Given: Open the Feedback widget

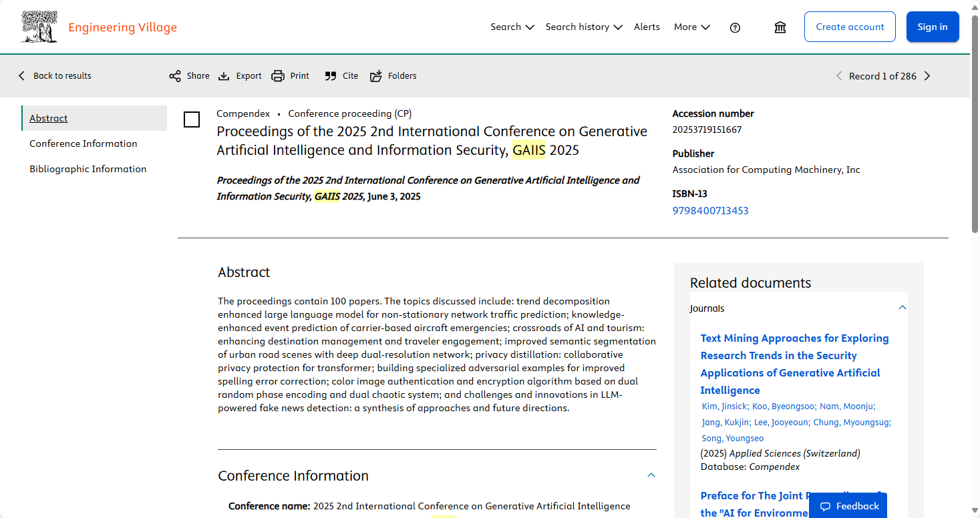Looking at the screenshot, I should pyautogui.click(x=849, y=506).
